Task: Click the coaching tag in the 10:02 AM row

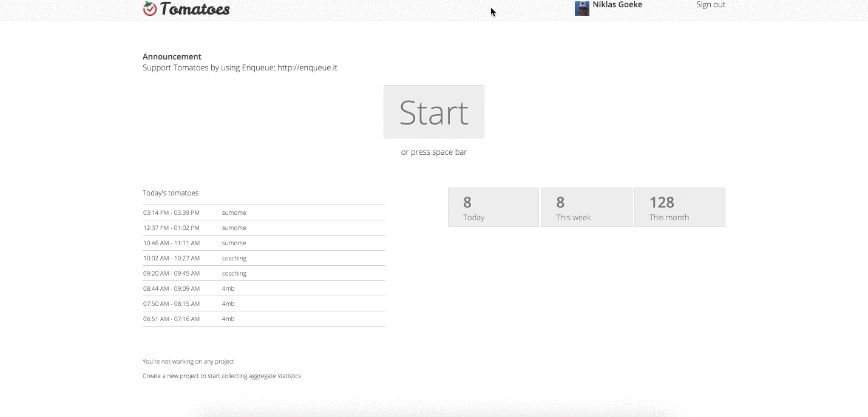Action: pos(234,259)
